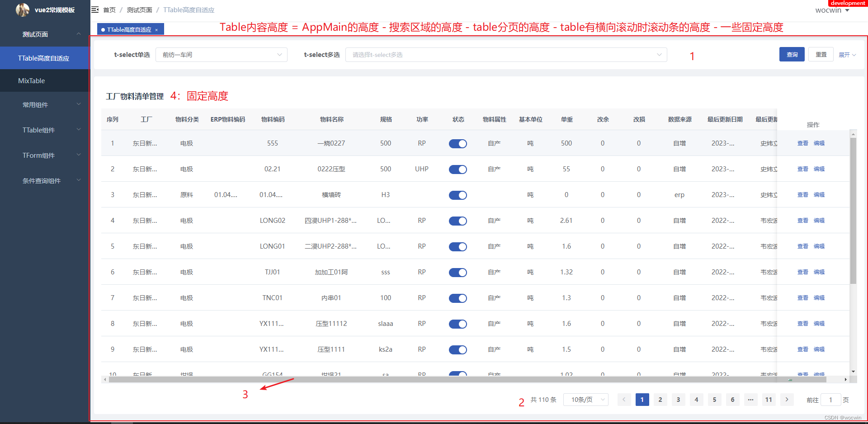The height and width of the screenshot is (424, 868).
Task: Open wocwin user dropdown menu
Action: tap(832, 10)
